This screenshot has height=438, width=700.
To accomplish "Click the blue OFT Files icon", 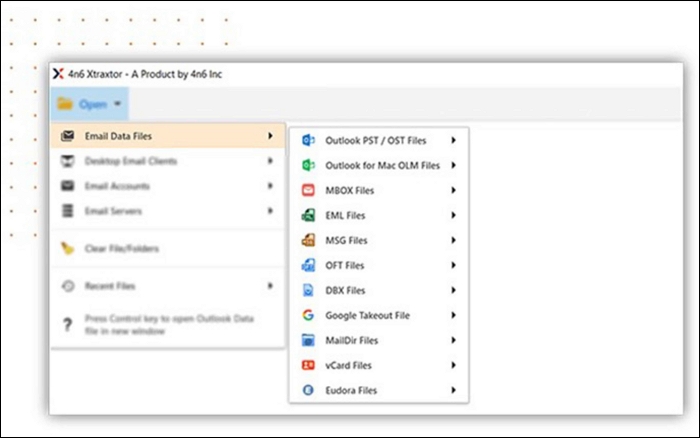I will tap(308, 265).
